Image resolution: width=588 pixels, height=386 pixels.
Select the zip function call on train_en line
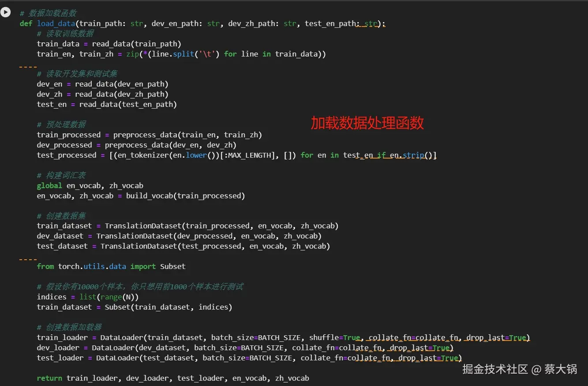point(131,54)
